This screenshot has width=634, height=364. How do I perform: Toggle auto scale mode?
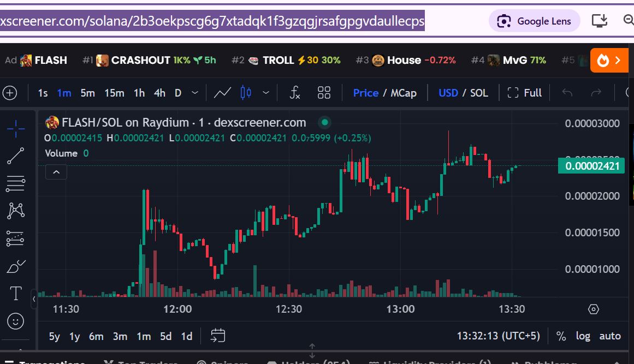click(x=610, y=336)
